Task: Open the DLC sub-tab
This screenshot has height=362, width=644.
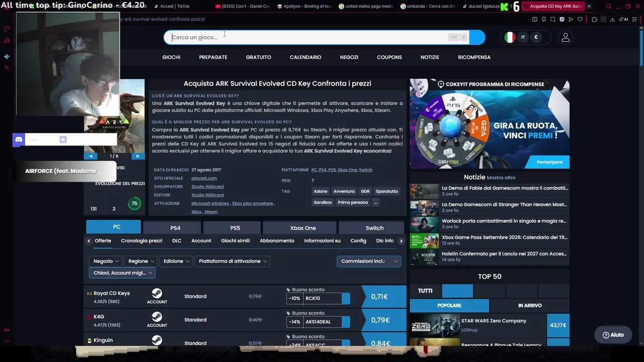Action: pos(177,241)
